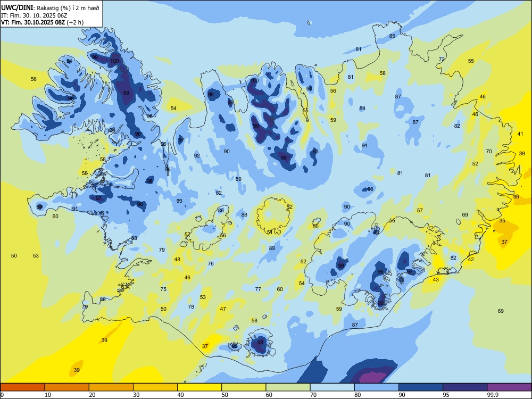
Task: Select the map value 78
Action: (x=191, y=307)
